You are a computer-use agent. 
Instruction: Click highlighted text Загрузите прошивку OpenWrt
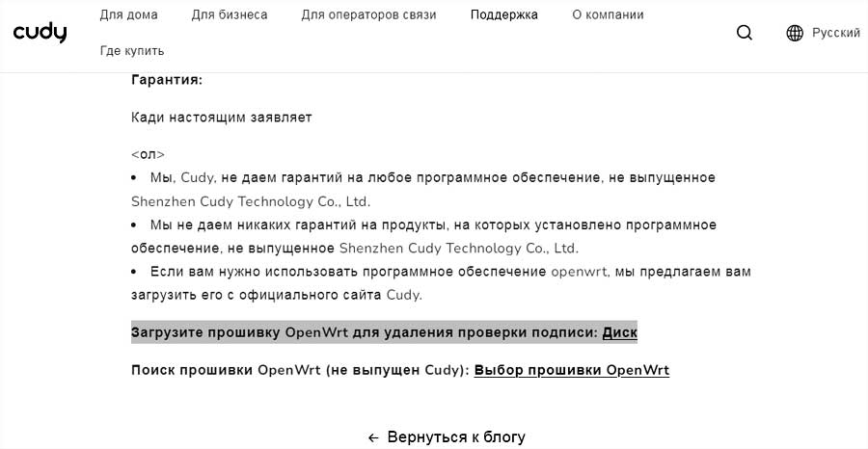pos(239,332)
